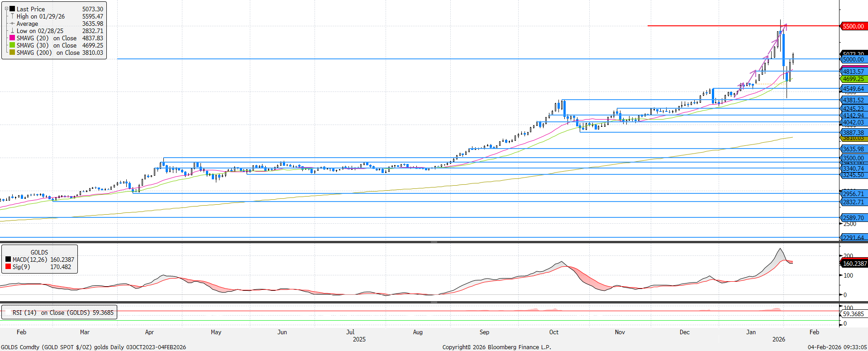Click the black 160.2387 MACD value tag
This screenshot has height=351, width=868.
coord(854,263)
